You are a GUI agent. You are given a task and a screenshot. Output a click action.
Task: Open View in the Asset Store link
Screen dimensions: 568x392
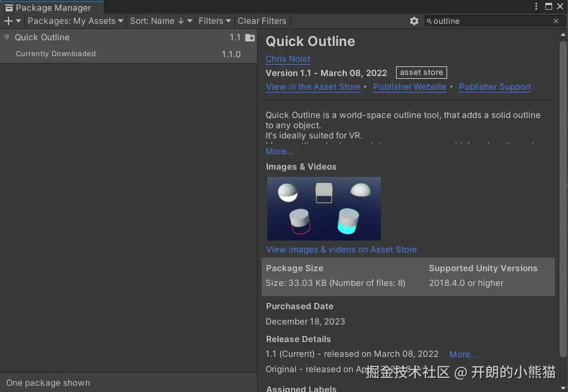click(x=313, y=87)
